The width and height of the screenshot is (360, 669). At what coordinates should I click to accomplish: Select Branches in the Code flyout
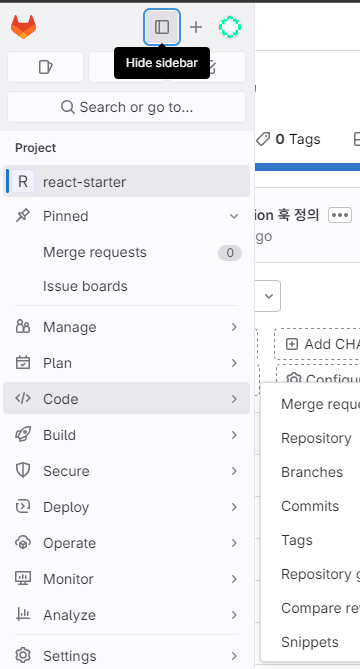[x=312, y=472]
